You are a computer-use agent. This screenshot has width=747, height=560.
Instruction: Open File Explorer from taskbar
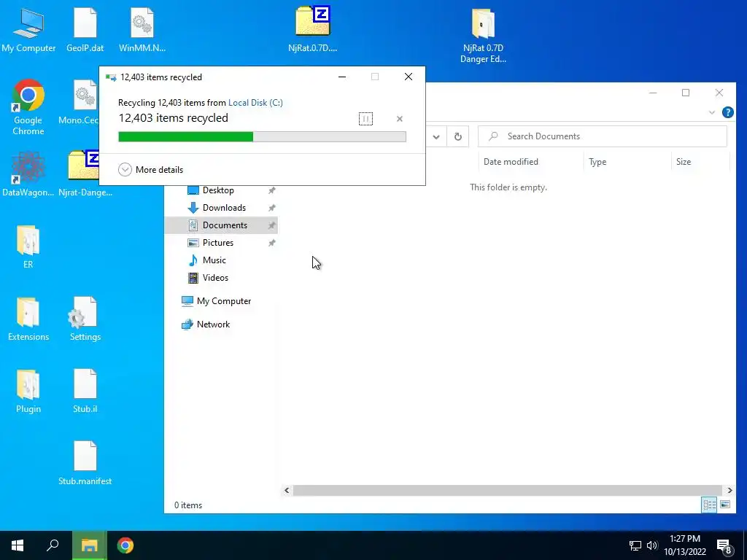click(89, 545)
